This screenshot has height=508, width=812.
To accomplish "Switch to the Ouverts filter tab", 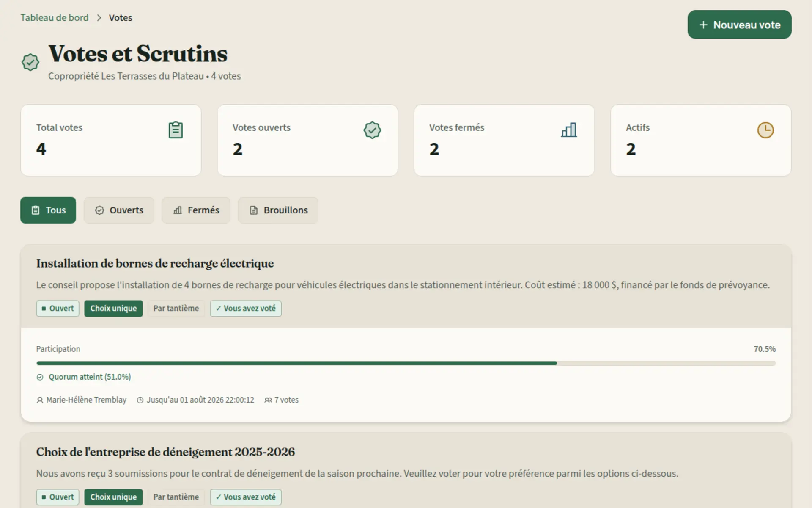I will tap(119, 210).
